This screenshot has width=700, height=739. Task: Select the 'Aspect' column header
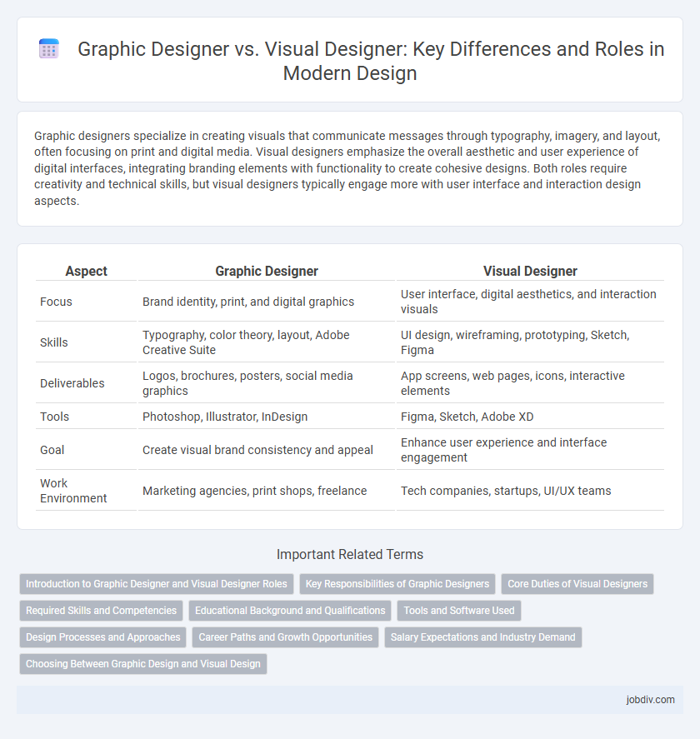click(87, 271)
